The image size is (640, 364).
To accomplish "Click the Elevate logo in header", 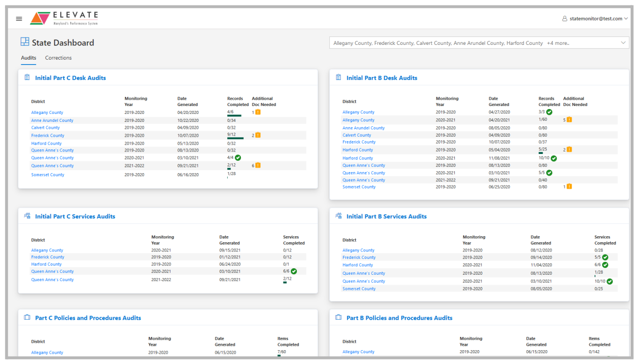I will [x=64, y=18].
